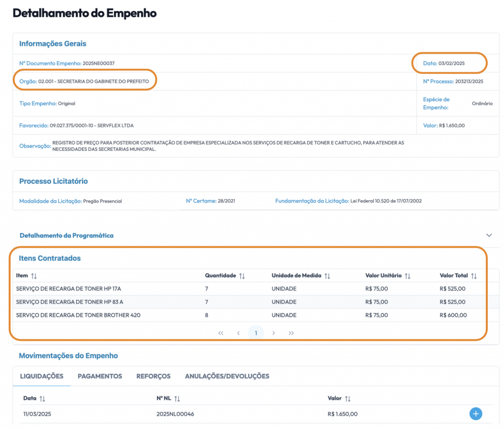This screenshot has width=504, height=429.
Task: Click Tipo Empenho value Original
Action: (x=66, y=103)
